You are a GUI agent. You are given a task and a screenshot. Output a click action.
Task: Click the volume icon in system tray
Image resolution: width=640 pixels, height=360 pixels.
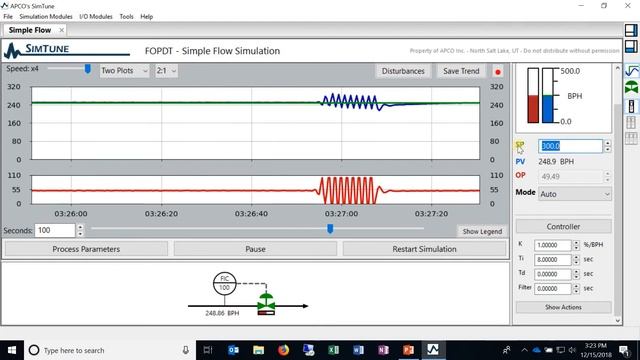coord(572,350)
